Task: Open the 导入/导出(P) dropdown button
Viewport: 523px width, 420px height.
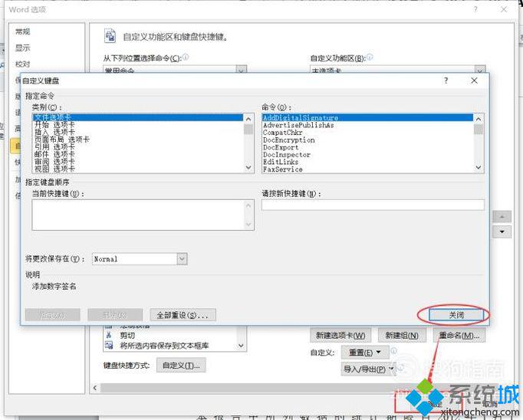Action: [x=368, y=369]
